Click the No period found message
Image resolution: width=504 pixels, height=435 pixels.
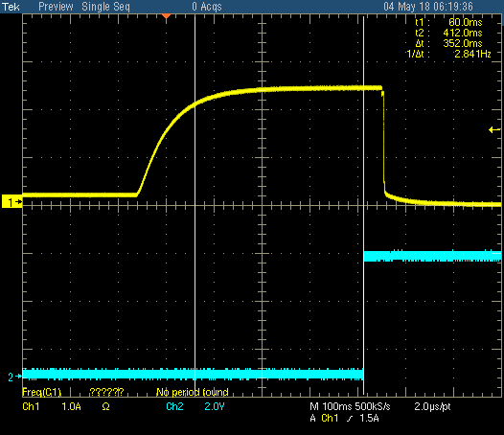(193, 392)
